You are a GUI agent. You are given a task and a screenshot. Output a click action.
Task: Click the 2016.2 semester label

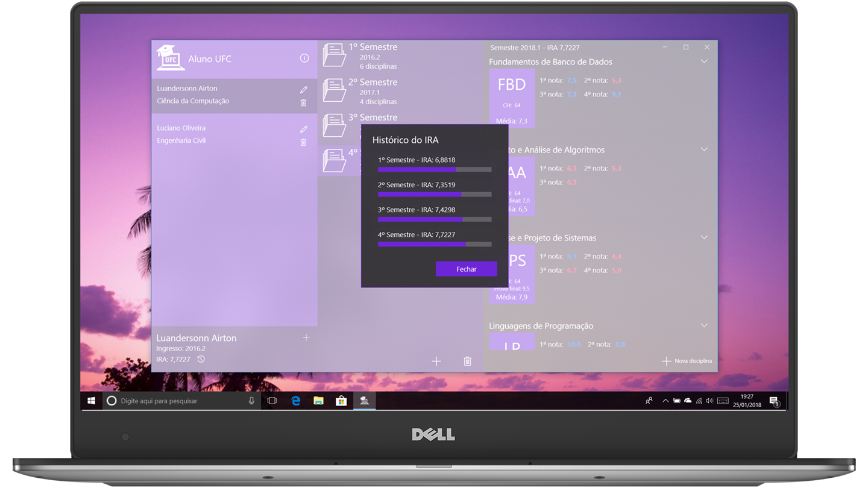(x=370, y=57)
